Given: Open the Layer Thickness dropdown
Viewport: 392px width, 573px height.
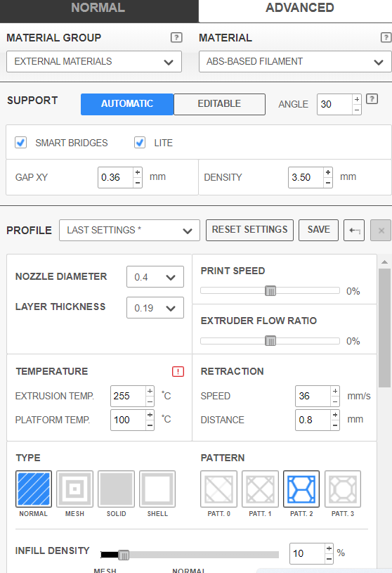Looking at the screenshot, I should tap(155, 308).
